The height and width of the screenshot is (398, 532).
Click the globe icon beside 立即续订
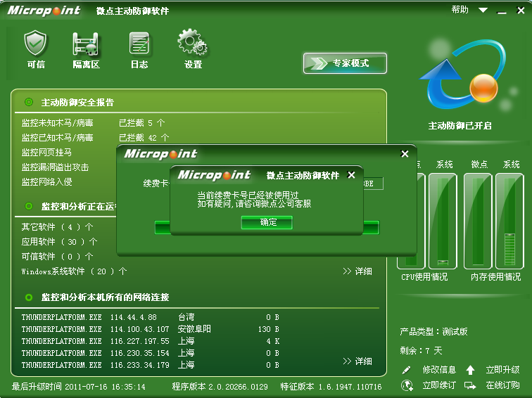[407, 385]
